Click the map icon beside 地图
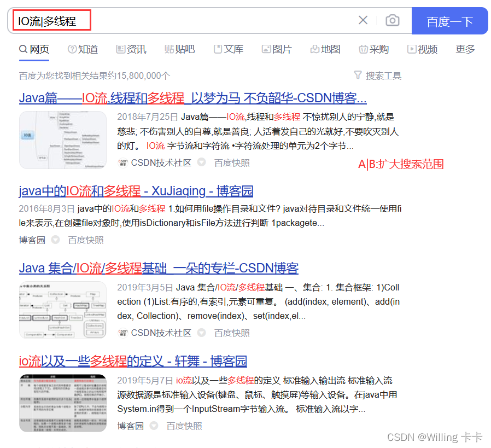Screen dimensions: 491x448 [315, 49]
